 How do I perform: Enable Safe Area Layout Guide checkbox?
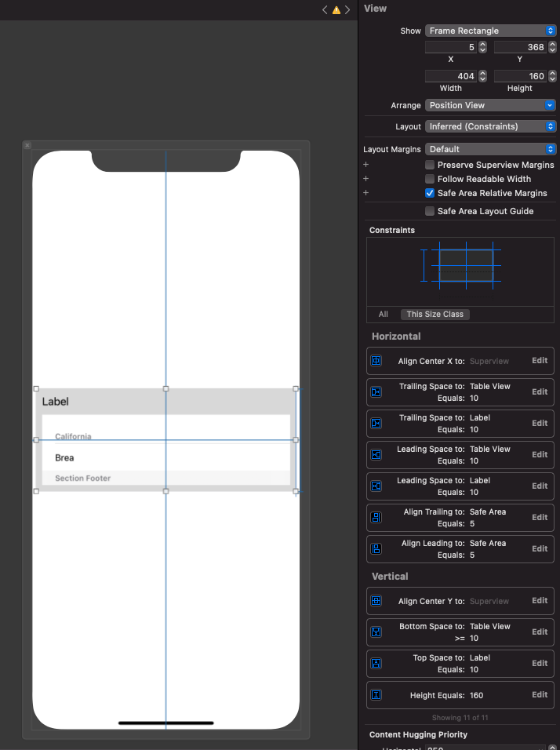point(430,211)
